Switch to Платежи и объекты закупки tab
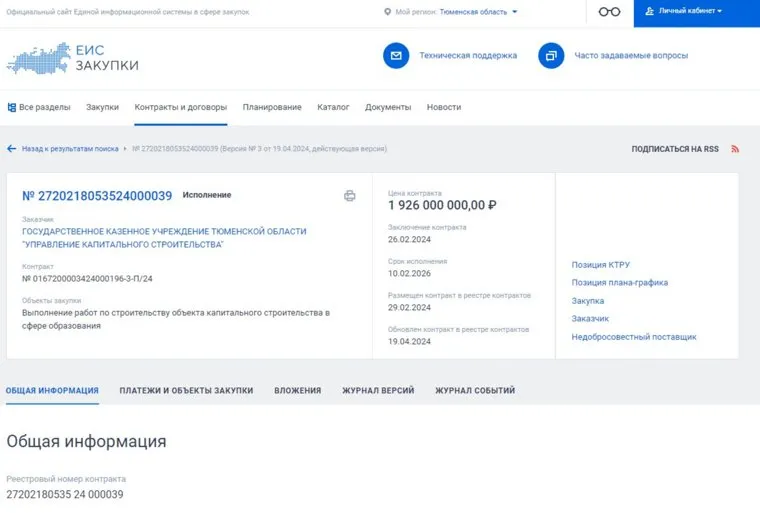 tap(186, 390)
